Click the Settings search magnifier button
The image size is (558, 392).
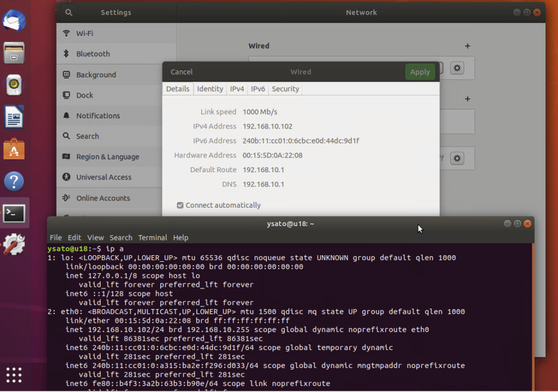(x=69, y=12)
